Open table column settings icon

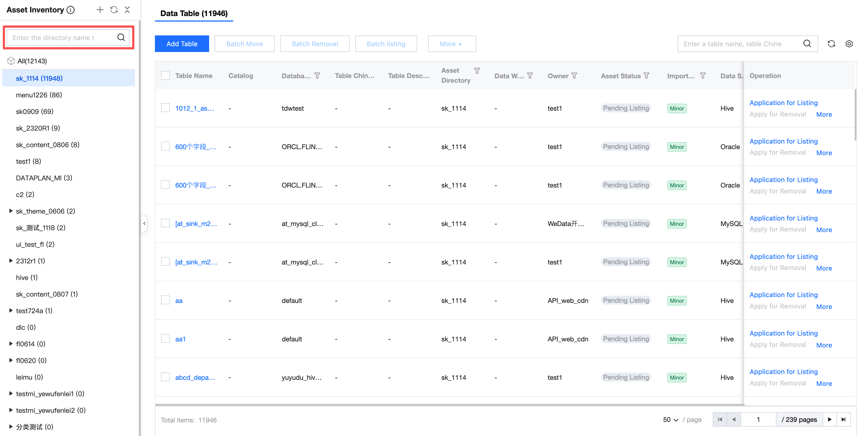pyautogui.click(x=849, y=44)
